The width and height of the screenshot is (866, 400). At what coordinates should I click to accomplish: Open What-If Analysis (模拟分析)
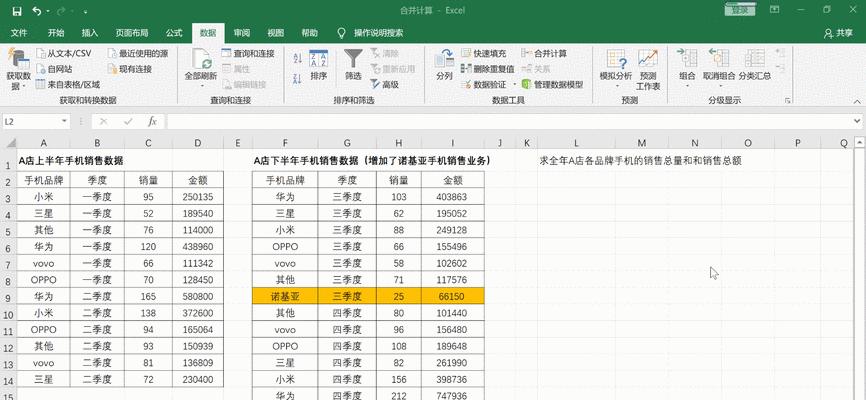[x=616, y=69]
